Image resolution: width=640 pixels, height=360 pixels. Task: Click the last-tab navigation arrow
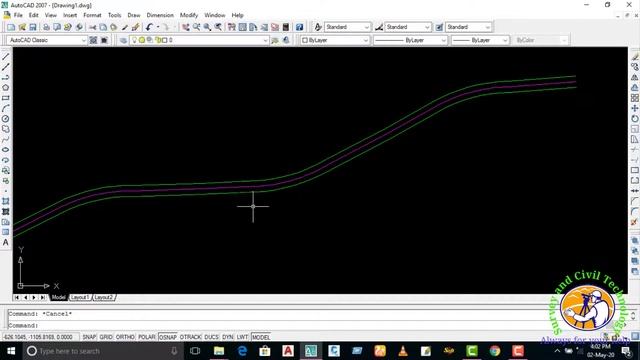(x=42, y=298)
